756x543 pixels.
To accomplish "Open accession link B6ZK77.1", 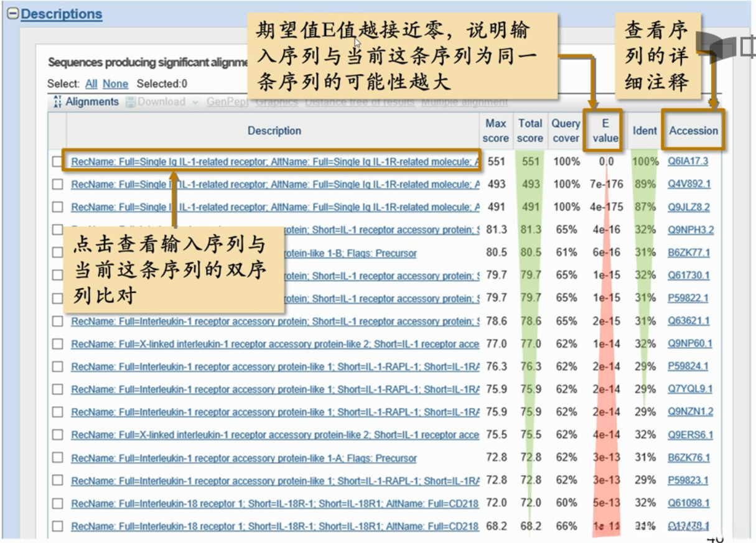I will click(689, 253).
